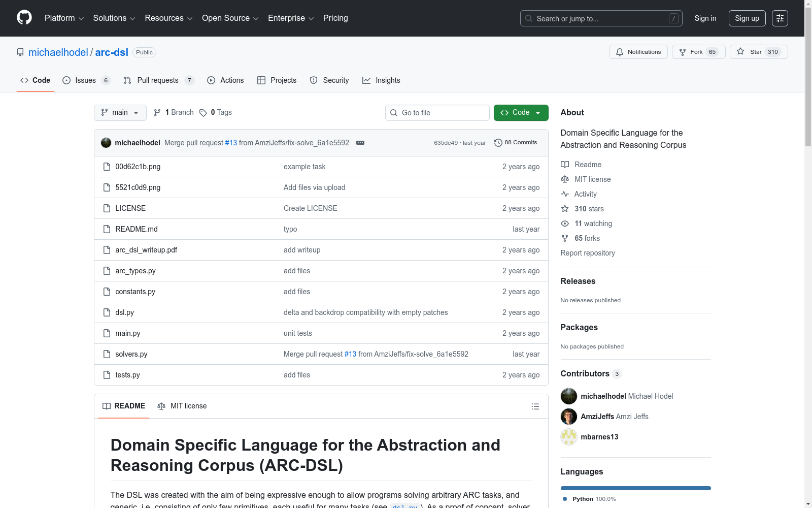
Task: Open the Security tab
Action: click(329, 80)
